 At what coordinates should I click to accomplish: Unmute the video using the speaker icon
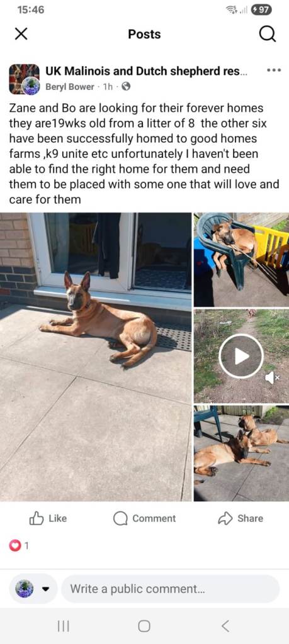tap(272, 377)
